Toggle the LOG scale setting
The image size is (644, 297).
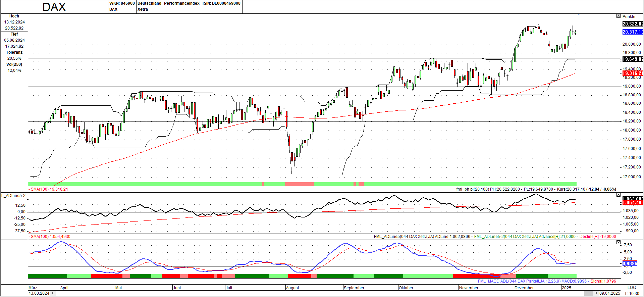click(x=632, y=288)
